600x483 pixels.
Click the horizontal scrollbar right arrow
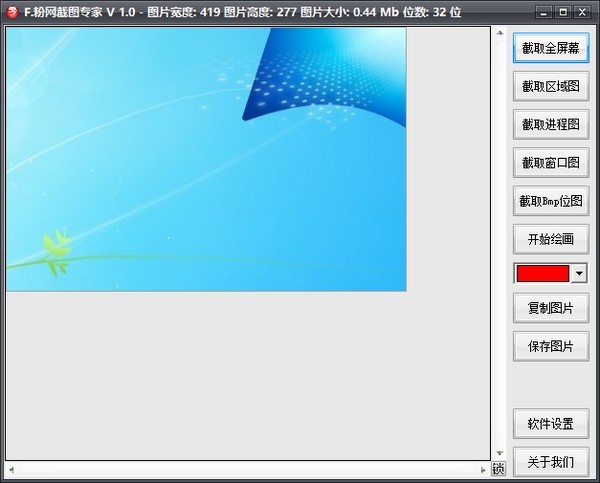pos(484,469)
